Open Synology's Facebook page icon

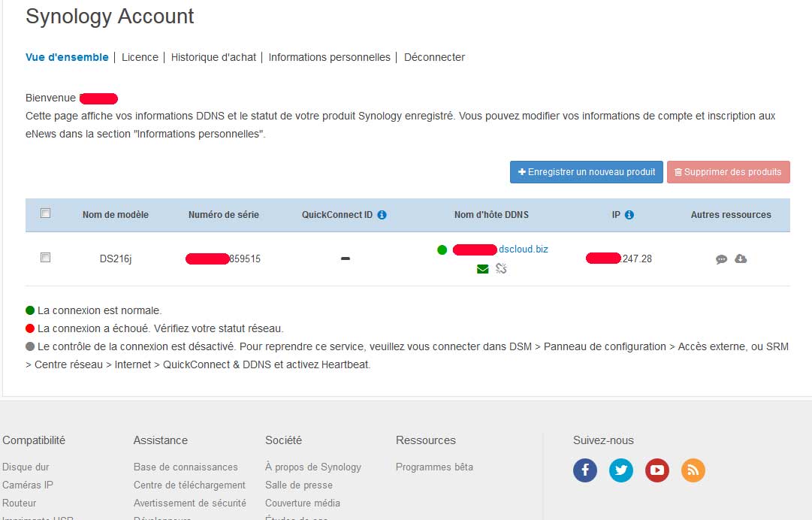tap(585, 470)
